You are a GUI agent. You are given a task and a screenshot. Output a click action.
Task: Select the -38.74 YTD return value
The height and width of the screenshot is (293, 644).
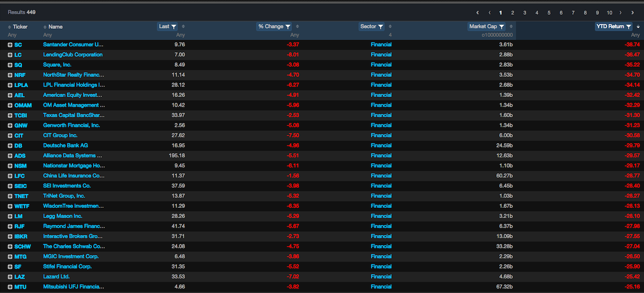tap(632, 45)
